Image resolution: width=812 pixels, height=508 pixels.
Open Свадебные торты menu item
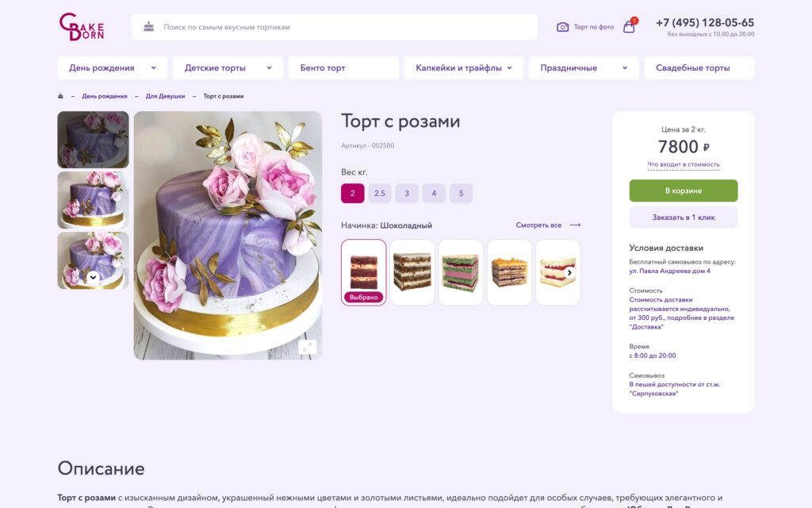coord(699,68)
